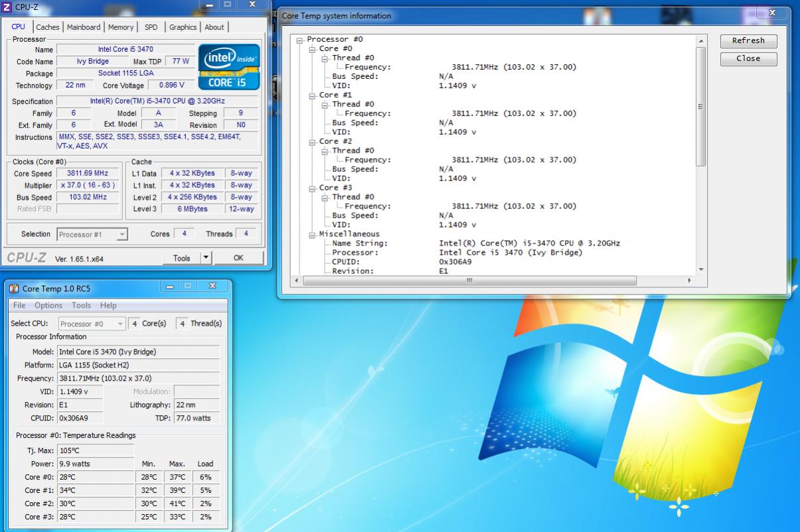Image resolution: width=800 pixels, height=532 pixels.
Task: Open the Processor #1 selection dropdown in CPU-Z
Action: click(x=92, y=234)
